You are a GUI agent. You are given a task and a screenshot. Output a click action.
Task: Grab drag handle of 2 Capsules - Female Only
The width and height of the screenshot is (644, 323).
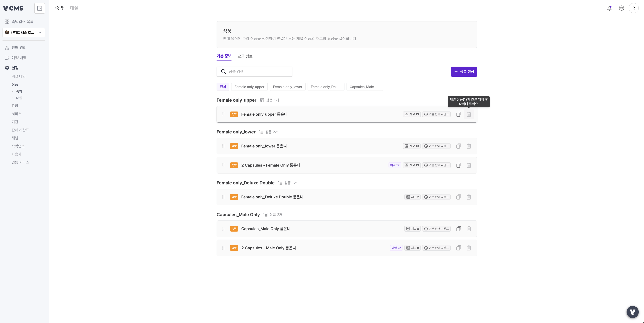[x=223, y=165]
